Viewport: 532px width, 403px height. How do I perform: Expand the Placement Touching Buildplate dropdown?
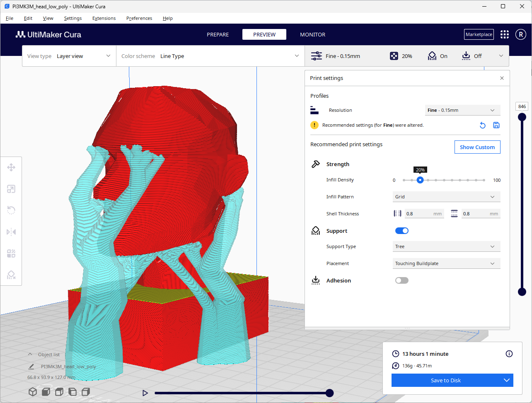click(446, 263)
